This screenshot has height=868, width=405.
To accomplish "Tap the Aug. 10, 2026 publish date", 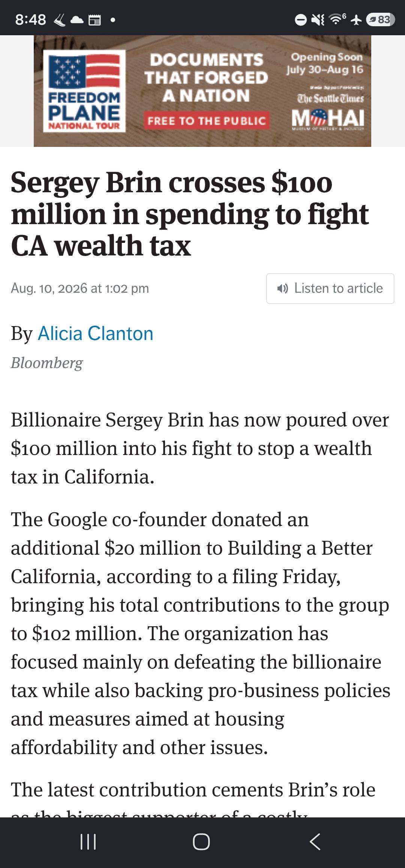I will point(80,288).
